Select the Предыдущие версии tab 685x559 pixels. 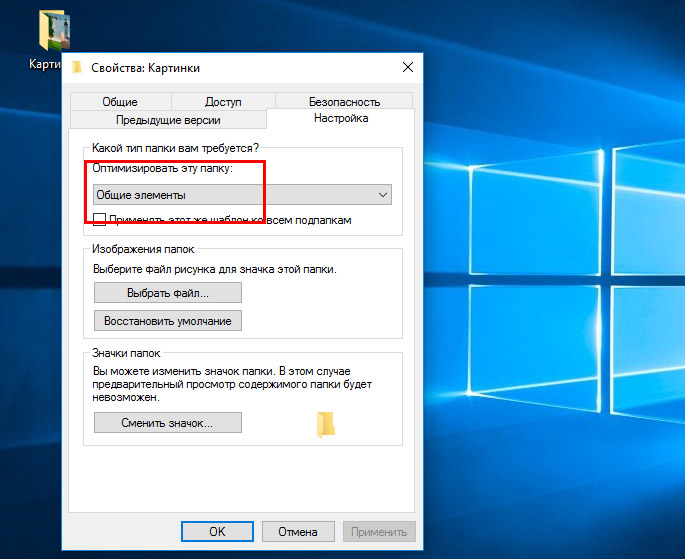point(168,120)
